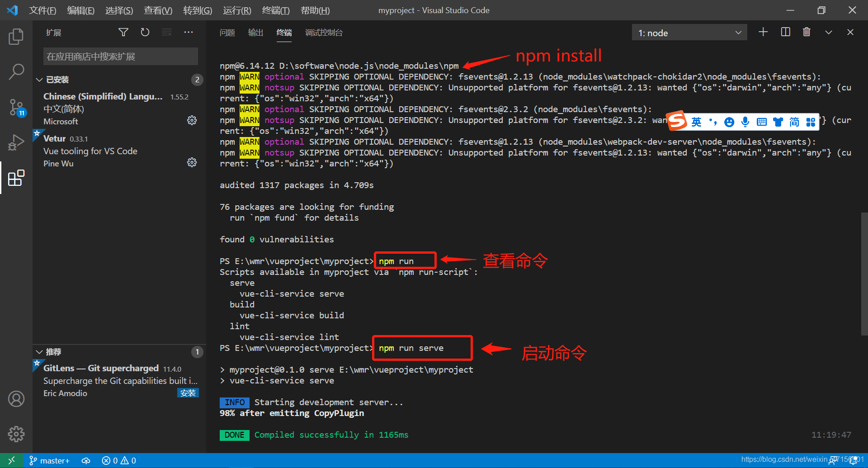Click Sogou voice input microphone

[745, 122]
